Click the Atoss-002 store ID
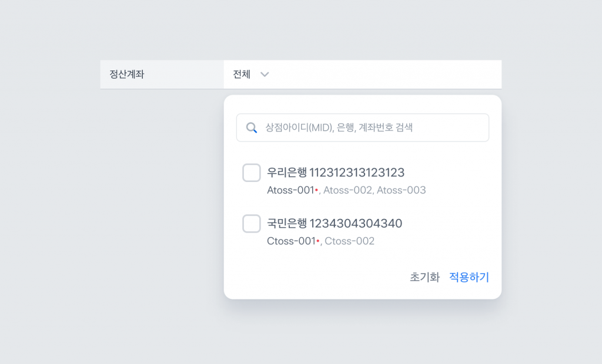Viewport: 602px width, 364px height. point(347,190)
